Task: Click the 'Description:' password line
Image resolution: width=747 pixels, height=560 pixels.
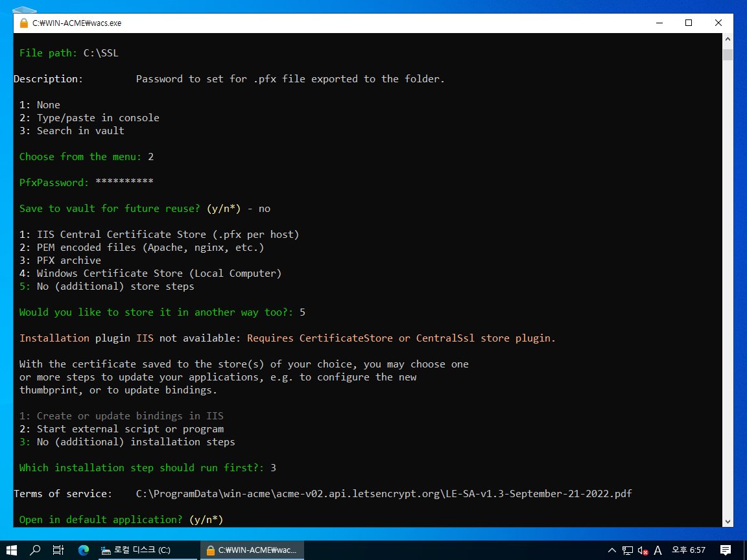Action: point(229,79)
